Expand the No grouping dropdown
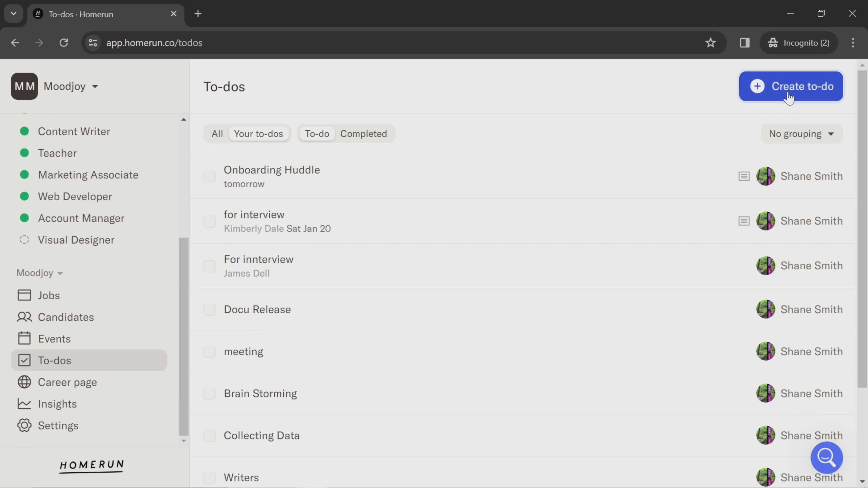The height and width of the screenshot is (488, 868). [802, 134]
